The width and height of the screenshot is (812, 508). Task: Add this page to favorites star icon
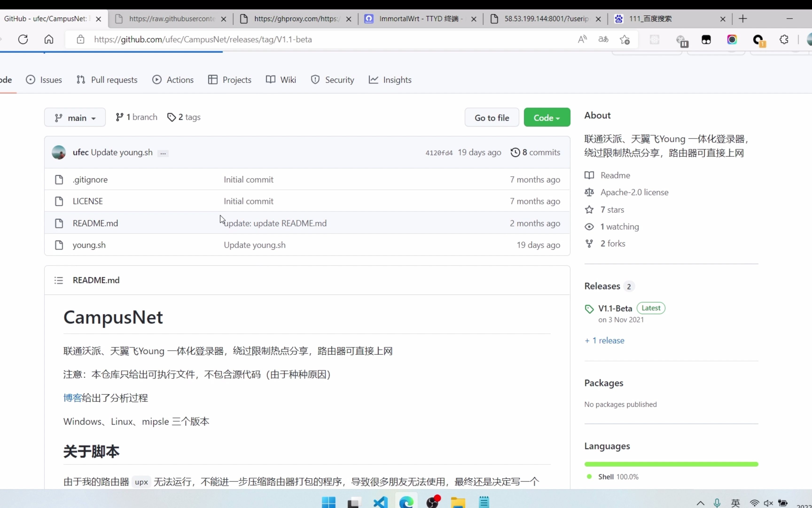(625, 40)
